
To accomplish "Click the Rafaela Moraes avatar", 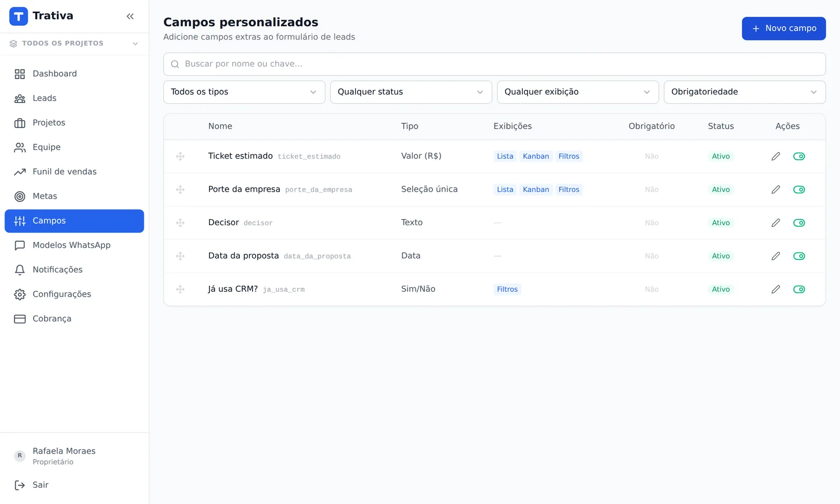I will click(19, 456).
